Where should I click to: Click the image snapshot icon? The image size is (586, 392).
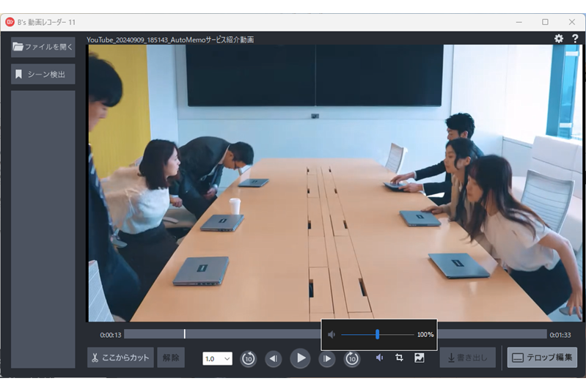click(x=420, y=358)
